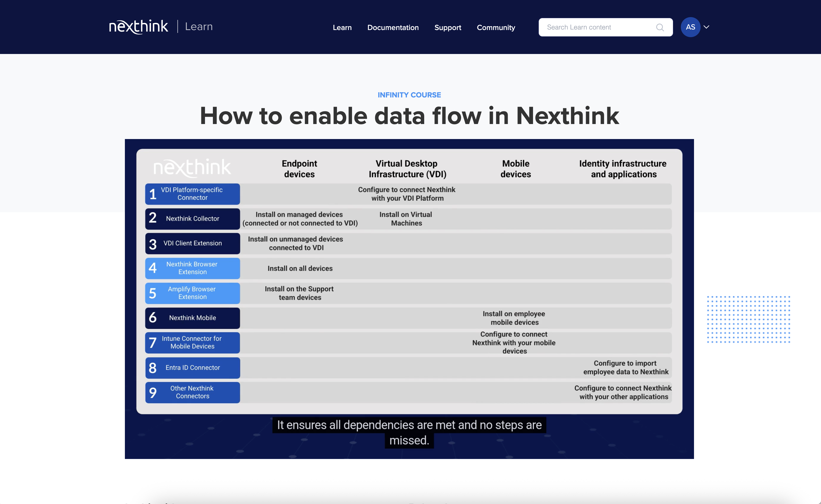Click the search magnifier icon

click(x=659, y=27)
